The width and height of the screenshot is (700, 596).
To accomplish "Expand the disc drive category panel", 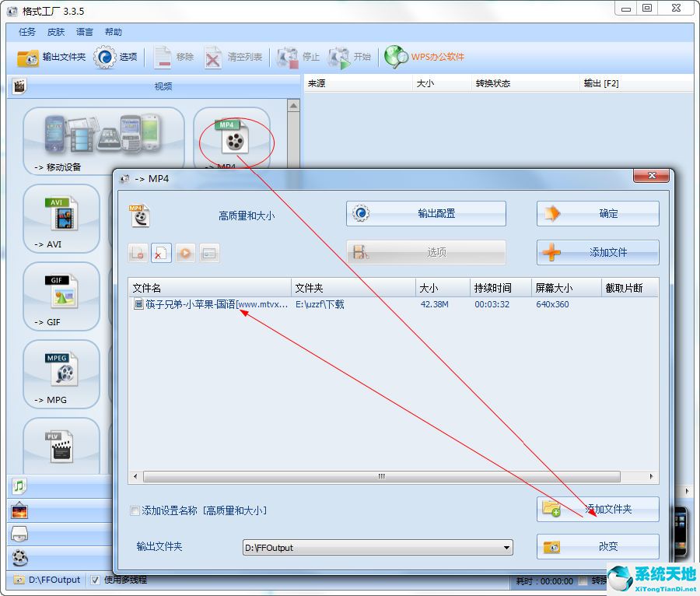I will [19, 534].
